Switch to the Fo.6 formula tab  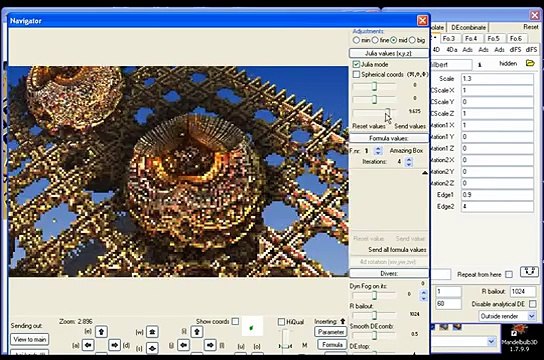click(516, 38)
